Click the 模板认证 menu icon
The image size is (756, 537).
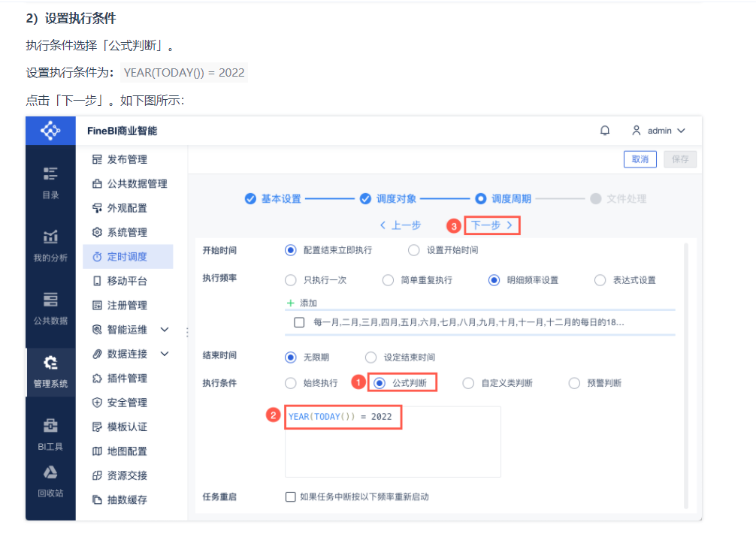(x=97, y=427)
